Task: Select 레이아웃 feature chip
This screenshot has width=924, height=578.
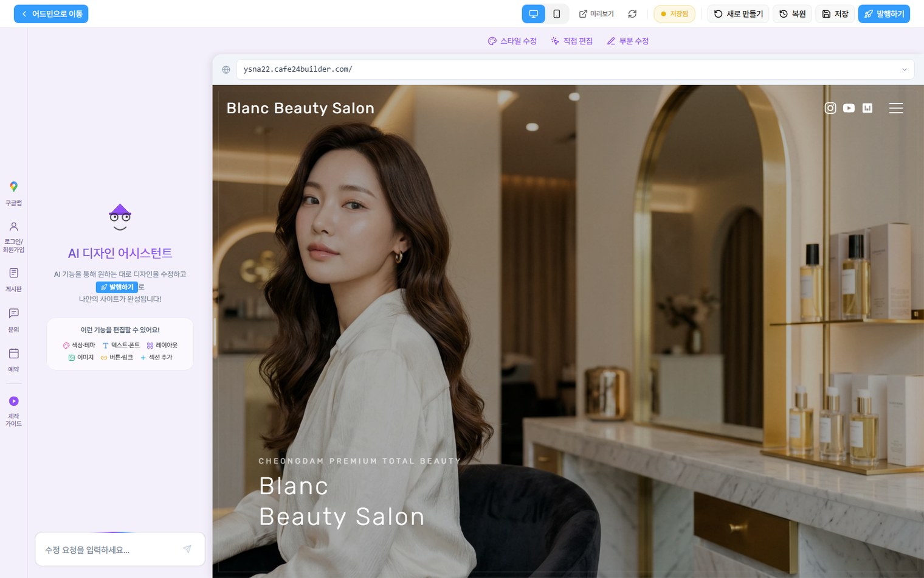Action: click(162, 345)
